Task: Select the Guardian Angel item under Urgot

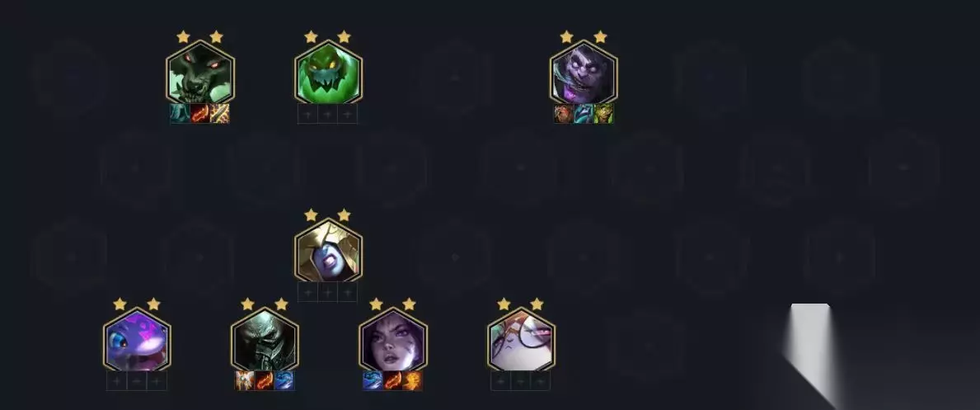Action: tap(244, 380)
